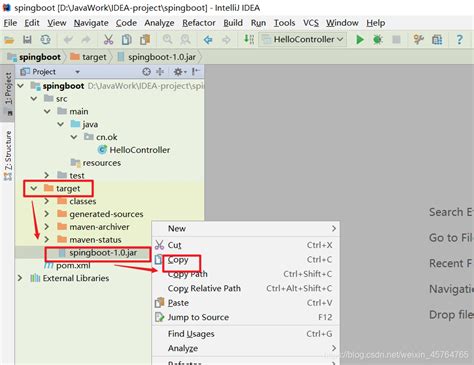Start debugging with the Debug bug icon
The width and height of the screenshot is (474, 365).
coord(378,40)
